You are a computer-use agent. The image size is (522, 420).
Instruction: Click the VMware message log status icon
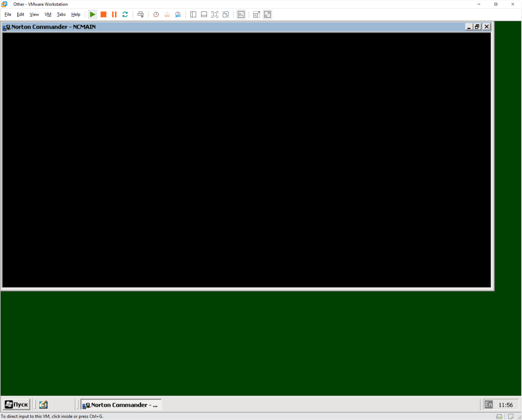point(511,416)
